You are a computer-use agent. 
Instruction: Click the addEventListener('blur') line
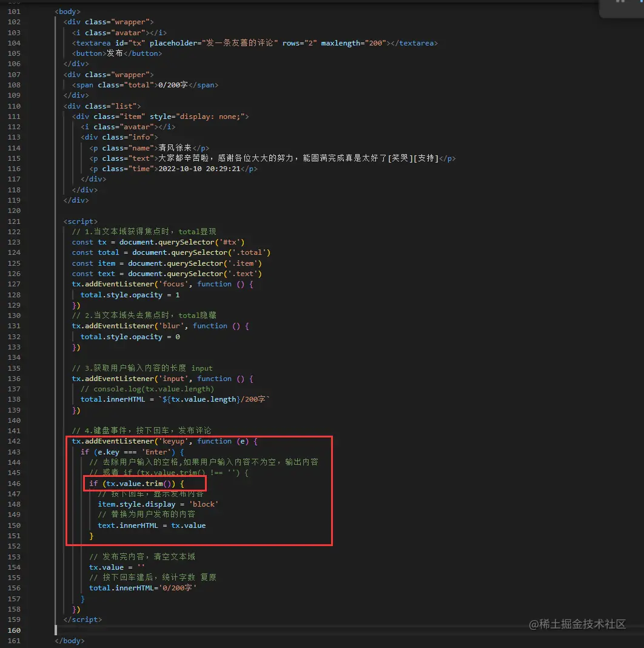[160, 326]
